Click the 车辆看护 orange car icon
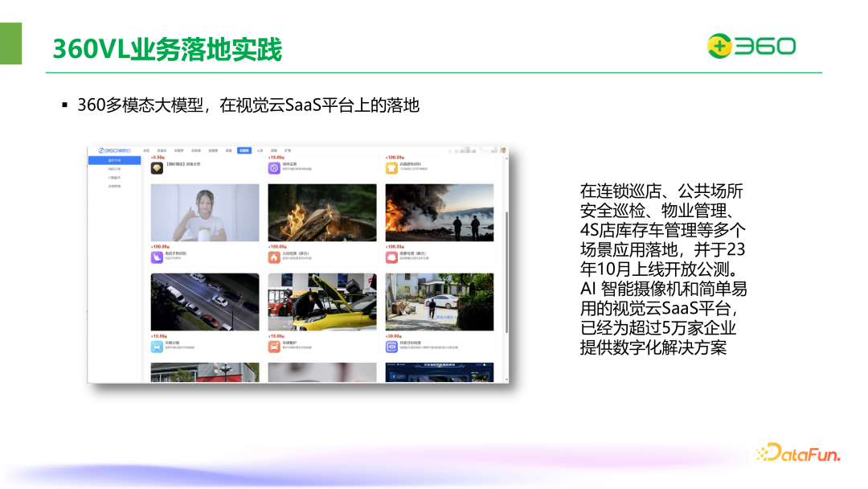Screen dimensions: 868x489 click(273, 346)
